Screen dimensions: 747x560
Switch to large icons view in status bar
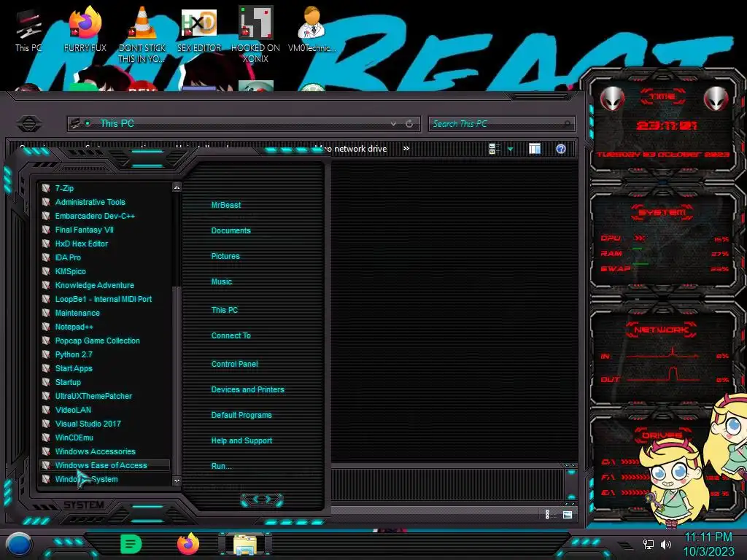(x=567, y=515)
